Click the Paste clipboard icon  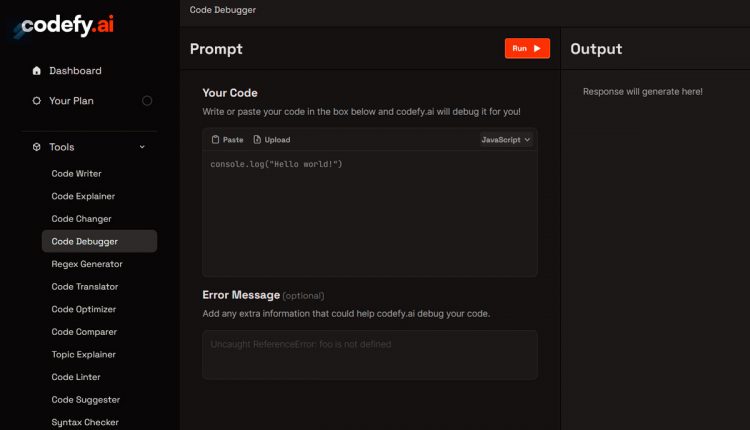pyautogui.click(x=215, y=140)
